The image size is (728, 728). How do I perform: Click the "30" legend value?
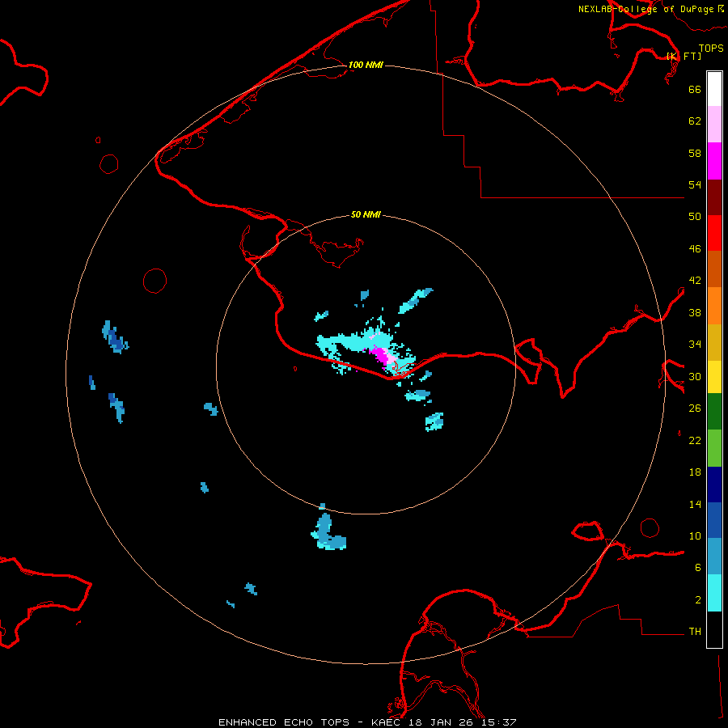pos(695,376)
